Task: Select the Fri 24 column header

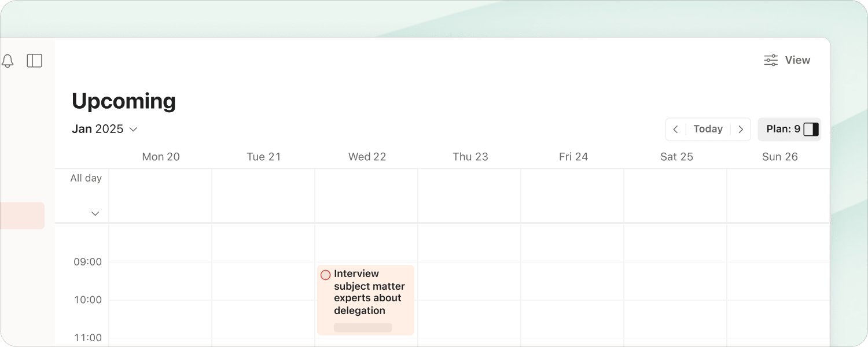Action: tap(573, 157)
